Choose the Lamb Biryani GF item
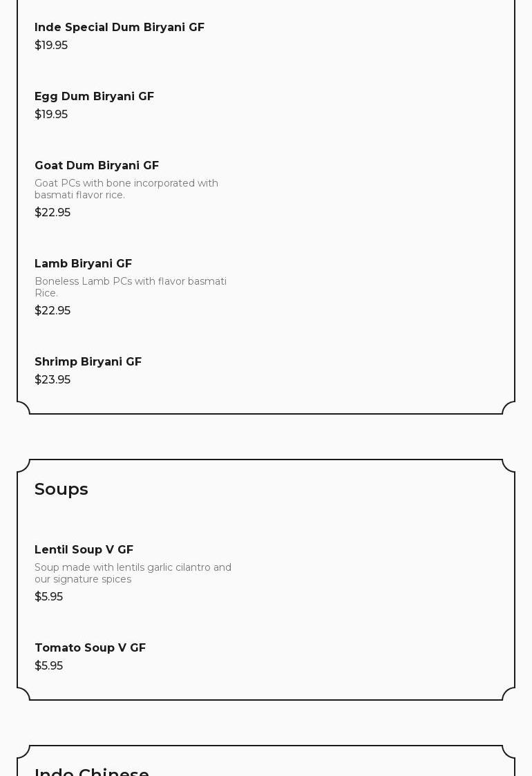This screenshot has width=532, height=776. click(83, 264)
